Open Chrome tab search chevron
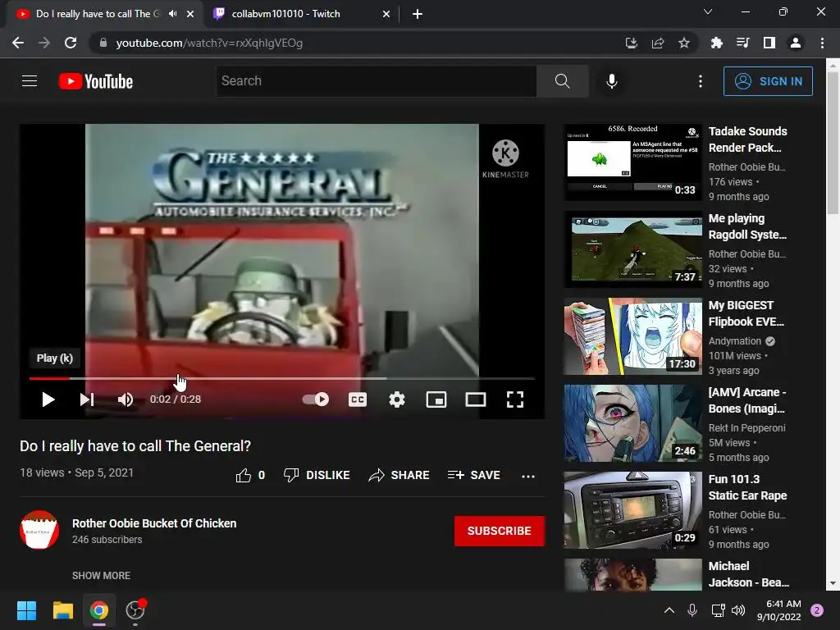The image size is (840, 630). click(x=708, y=11)
